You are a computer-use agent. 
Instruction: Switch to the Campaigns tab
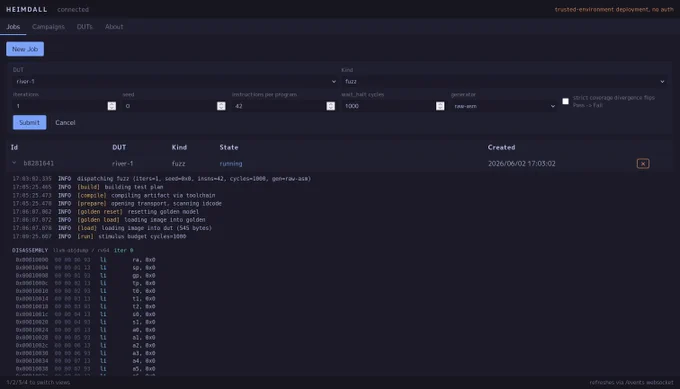48,26
